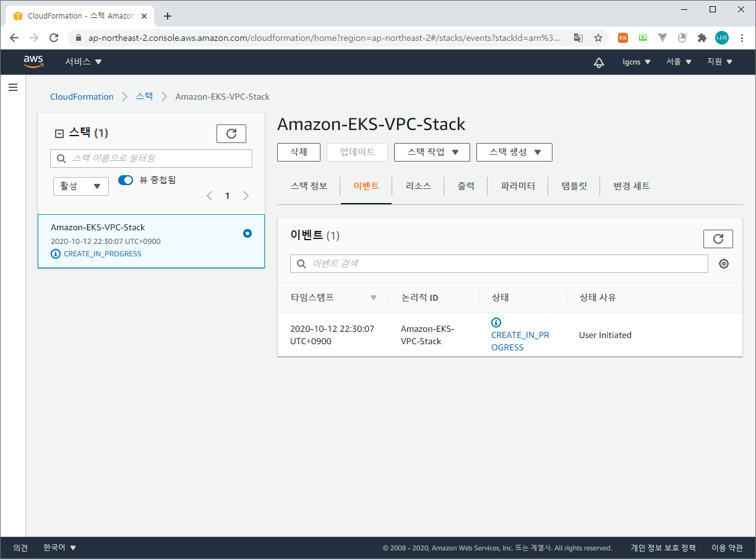Open Chrome extensions puzzle icon
The width and height of the screenshot is (756, 559).
pos(702,38)
